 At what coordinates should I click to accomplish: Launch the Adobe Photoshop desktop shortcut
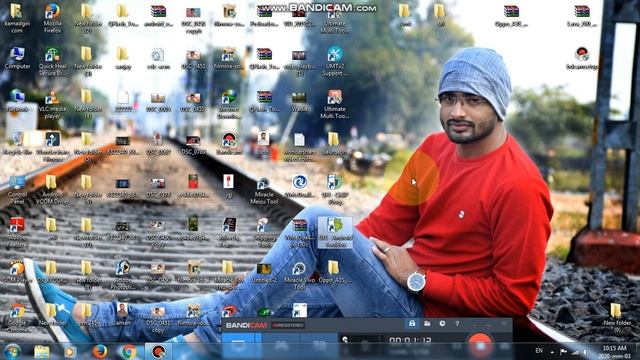[x=122, y=275]
